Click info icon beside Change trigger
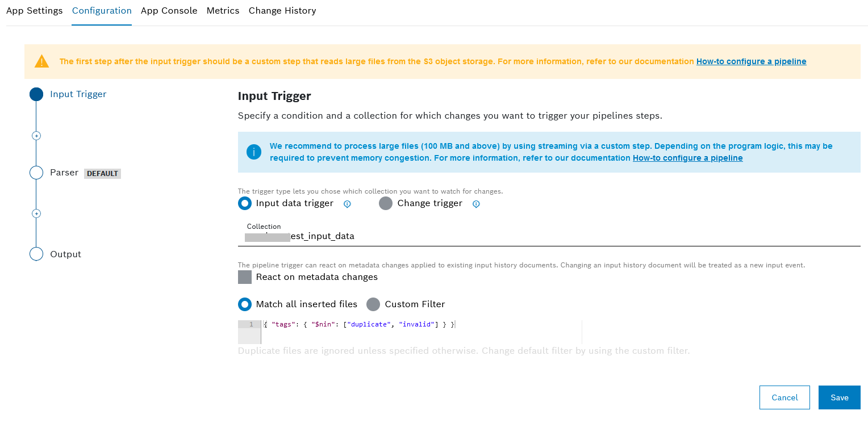This screenshot has width=868, height=448. coord(476,204)
